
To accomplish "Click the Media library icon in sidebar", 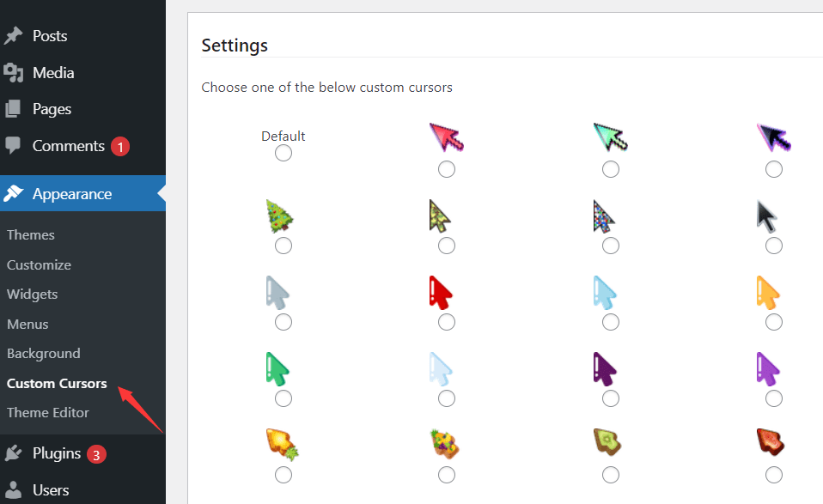I will point(14,72).
